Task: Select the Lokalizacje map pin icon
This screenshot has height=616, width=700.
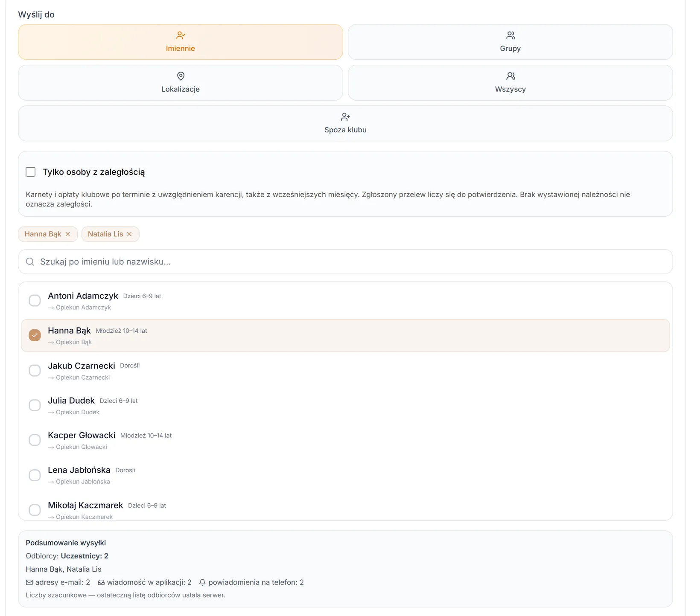Action: tap(181, 76)
